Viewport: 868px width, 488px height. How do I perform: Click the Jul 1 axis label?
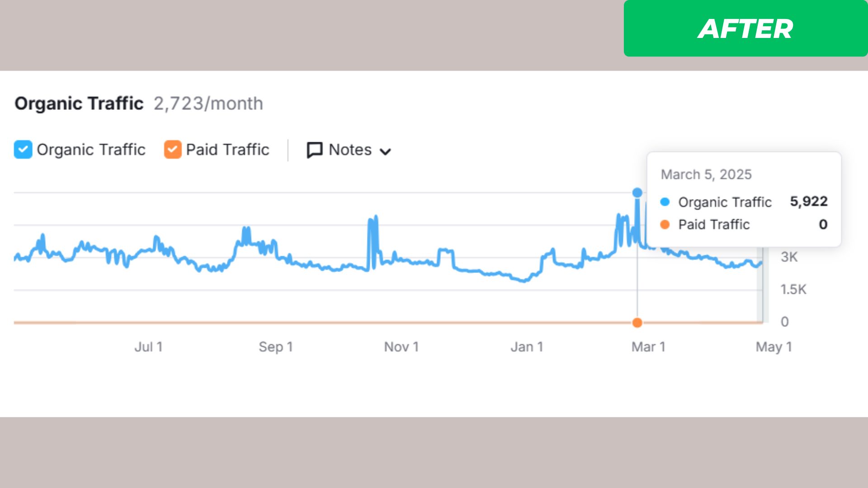click(148, 347)
